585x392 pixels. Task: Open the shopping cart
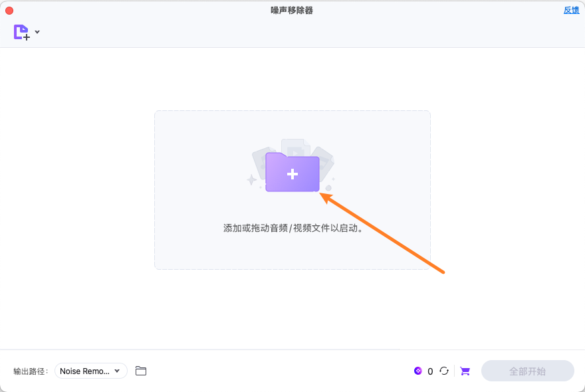[464, 371]
